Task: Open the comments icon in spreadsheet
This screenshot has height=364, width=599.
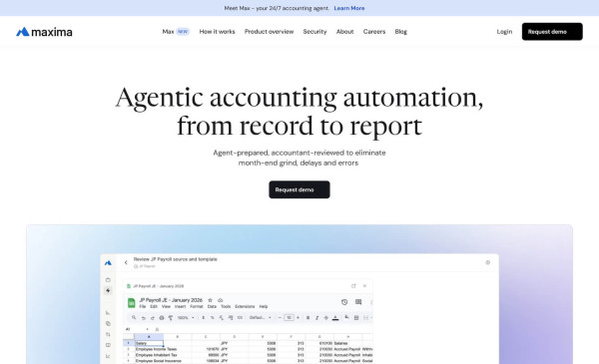Action: point(358,302)
